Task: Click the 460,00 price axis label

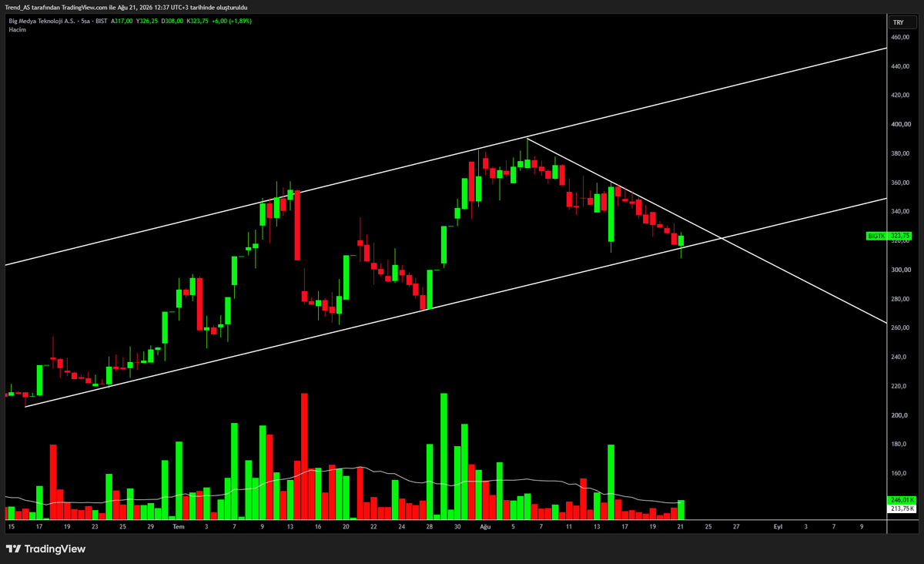Action: (x=902, y=37)
